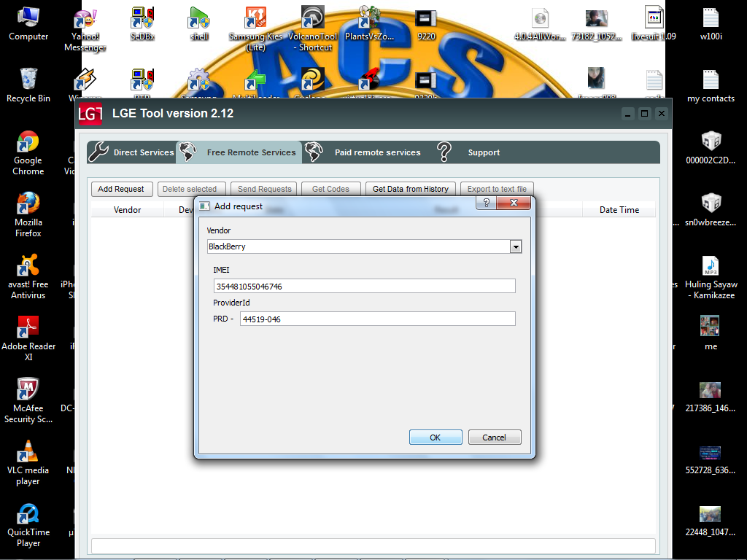The width and height of the screenshot is (747, 560).
Task: Select the McAfee Security Scan icon
Action: tap(28, 391)
